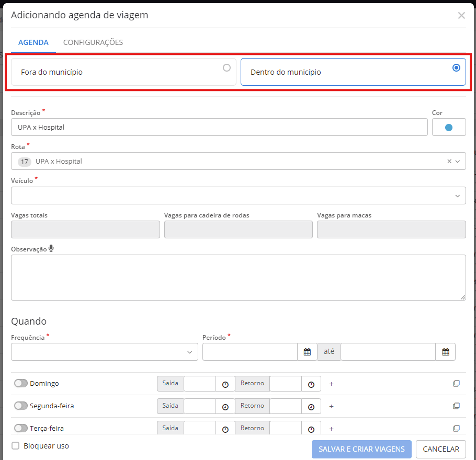Select the Agenda tab
476x460 pixels.
[33, 42]
